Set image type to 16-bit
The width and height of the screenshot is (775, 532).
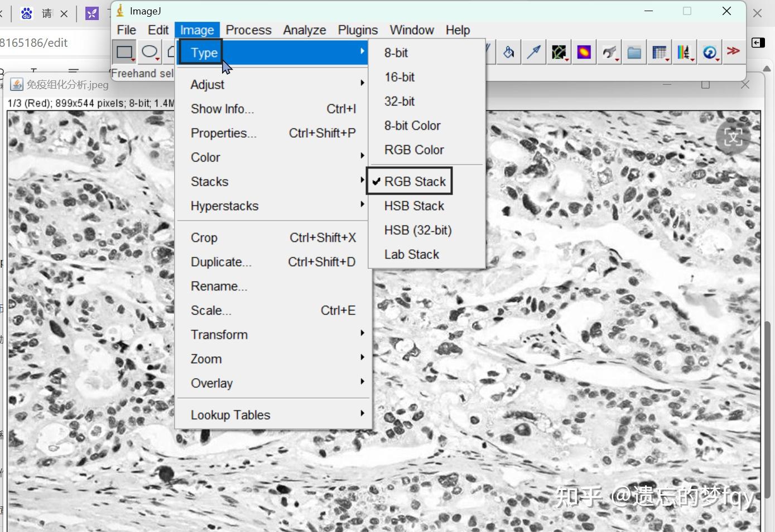click(x=426, y=77)
